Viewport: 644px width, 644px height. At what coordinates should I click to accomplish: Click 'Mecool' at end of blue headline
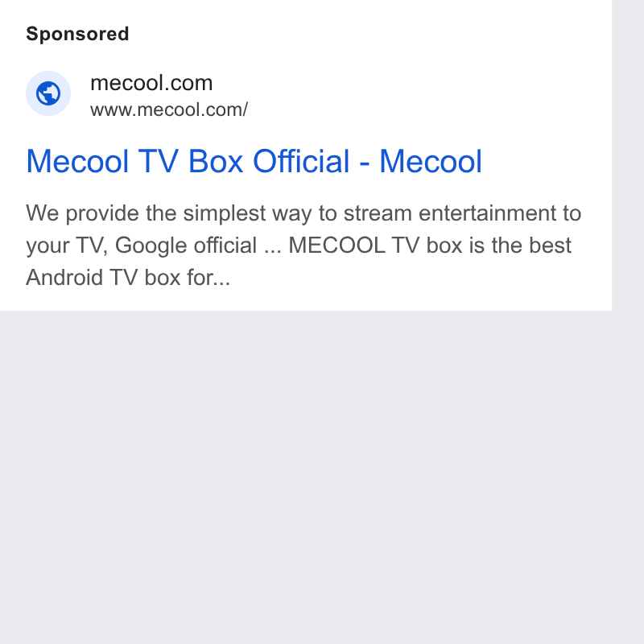431,162
